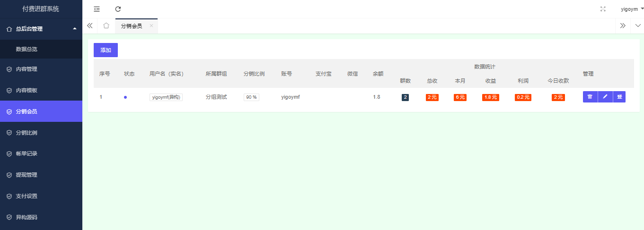
Task: Select 提现管理 from the sidebar
Action: pos(26,175)
